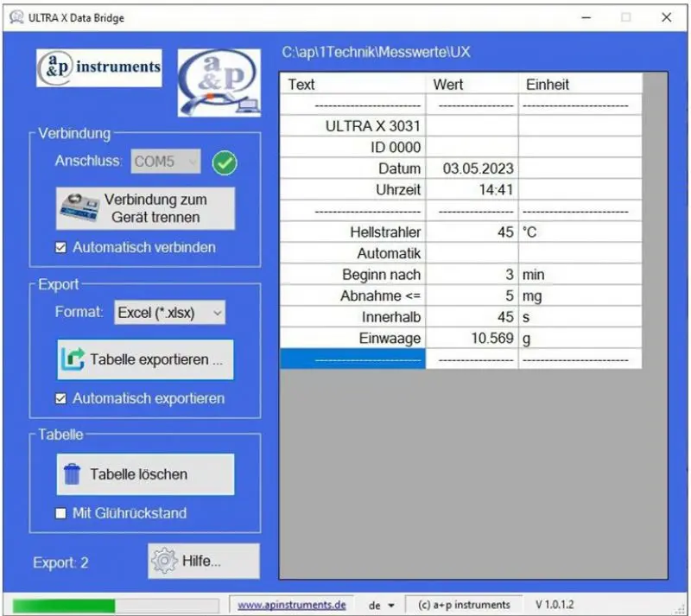The width and height of the screenshot is (691, 616).
Task: Click the ULTRA X app icon in title bar
Action: pyautogui.click(x=16, y=17)
